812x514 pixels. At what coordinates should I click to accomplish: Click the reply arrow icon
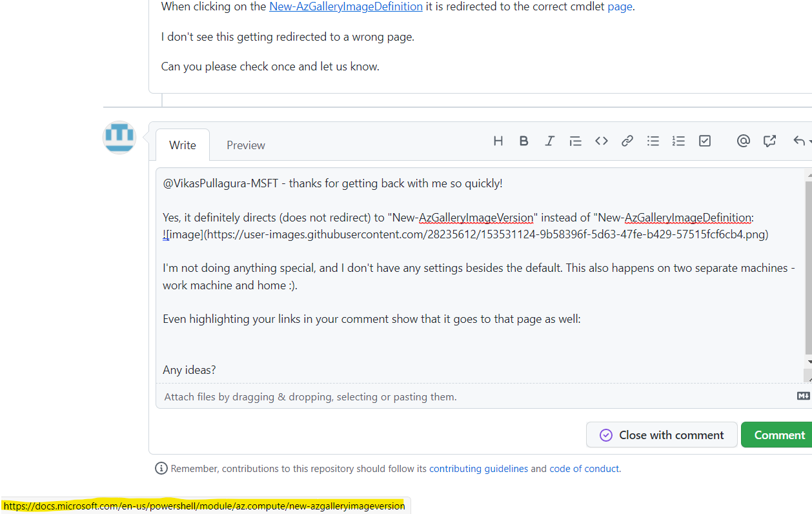click(798, 141)
